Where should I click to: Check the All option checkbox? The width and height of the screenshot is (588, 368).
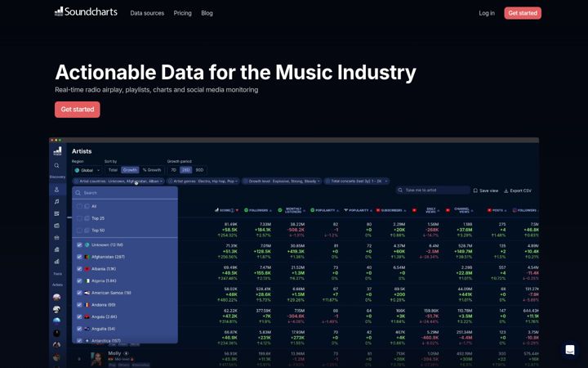tap(79, 206)
